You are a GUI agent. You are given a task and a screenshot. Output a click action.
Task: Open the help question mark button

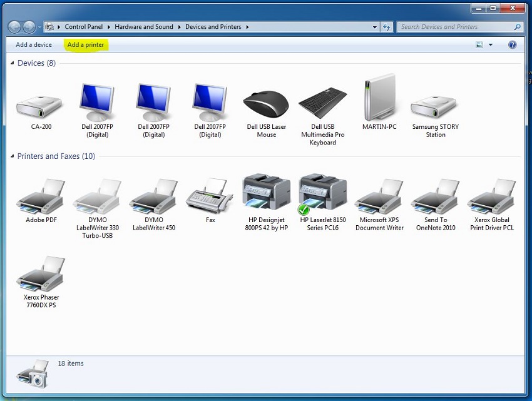tap(513, 45)
